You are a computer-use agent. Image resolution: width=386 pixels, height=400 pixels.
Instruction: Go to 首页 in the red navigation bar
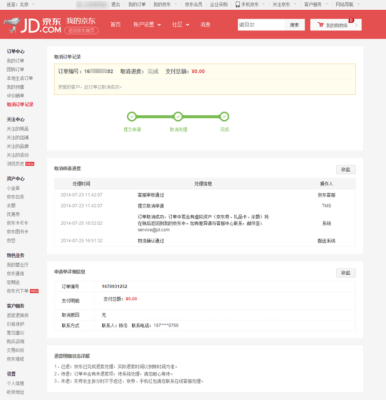(x=115, y=25)
